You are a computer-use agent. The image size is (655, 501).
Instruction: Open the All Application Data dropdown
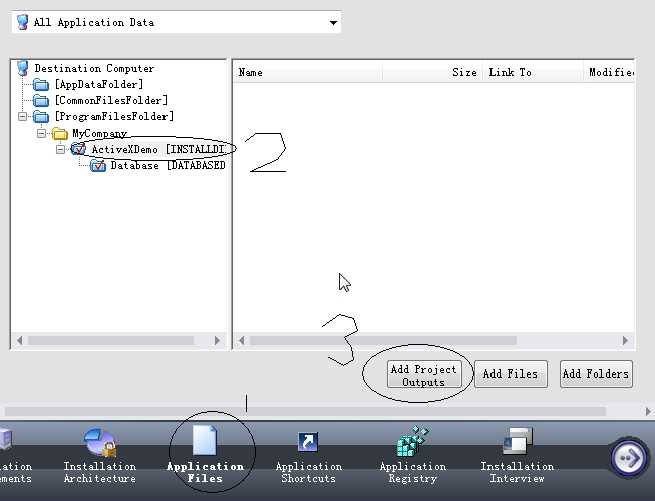click(333, 23)
